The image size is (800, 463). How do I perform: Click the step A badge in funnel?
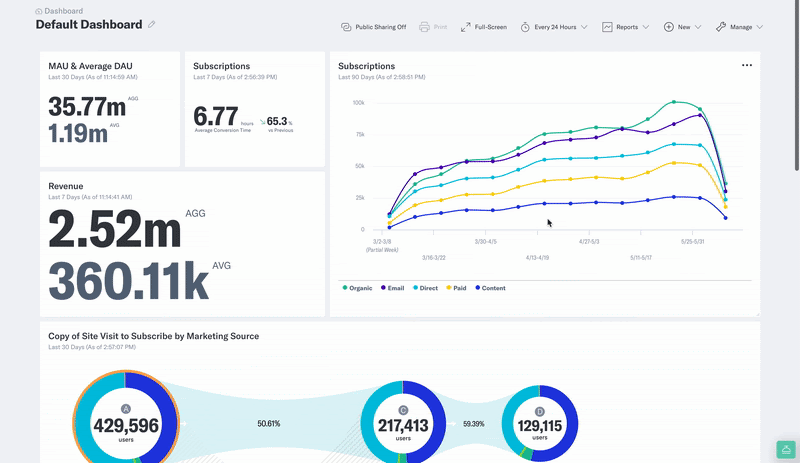pos(126,409)
